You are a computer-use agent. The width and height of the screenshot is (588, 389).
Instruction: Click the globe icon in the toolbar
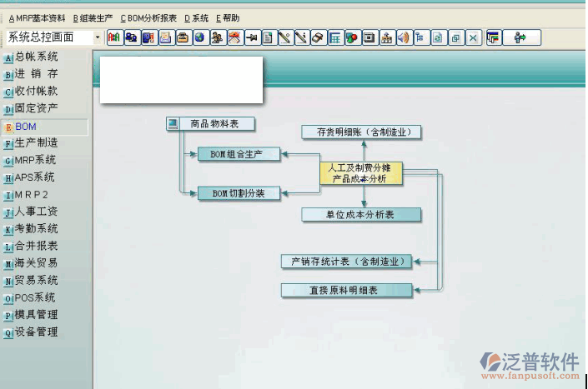click(x=199, y=37)
